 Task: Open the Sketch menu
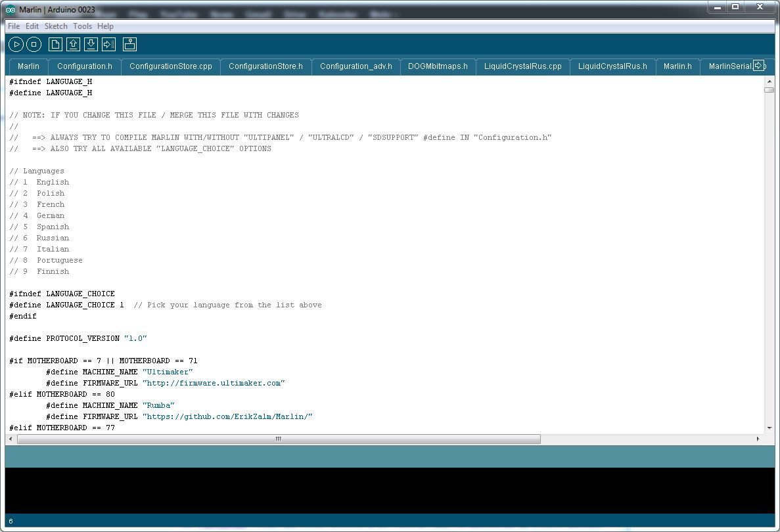pyautogui.click(x=56, y=26)
